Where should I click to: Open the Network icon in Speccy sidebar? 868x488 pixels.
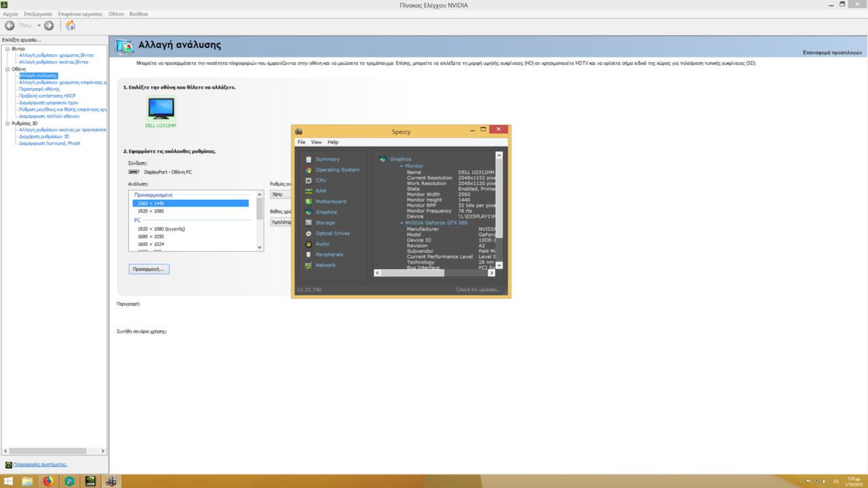coord(309,265)
